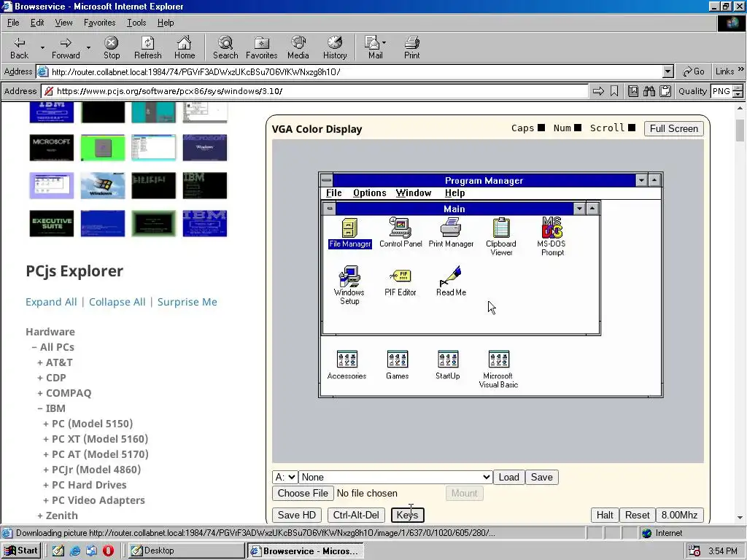Go to Home via toolbar icon
747x560 pixels.
coord(185,48)
